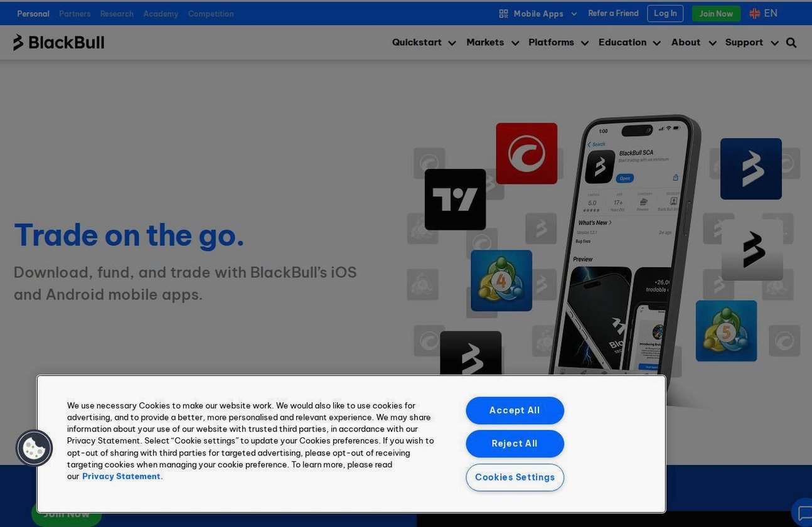Open the site search magnifier icon
The image size is (812, 527).
[791, 43]
